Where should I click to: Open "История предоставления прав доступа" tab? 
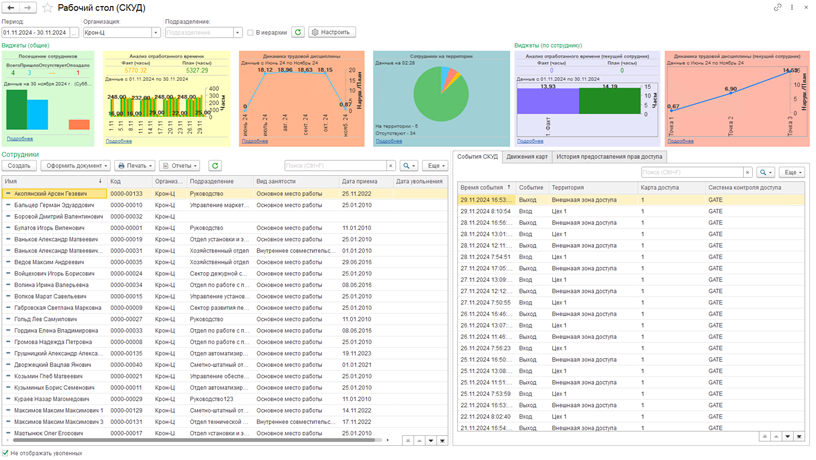pos(608,157)
